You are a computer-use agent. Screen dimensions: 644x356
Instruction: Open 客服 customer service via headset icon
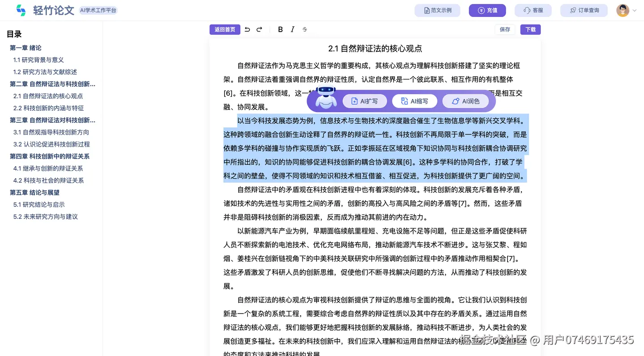pyautogui.click(x=533, y=10)
